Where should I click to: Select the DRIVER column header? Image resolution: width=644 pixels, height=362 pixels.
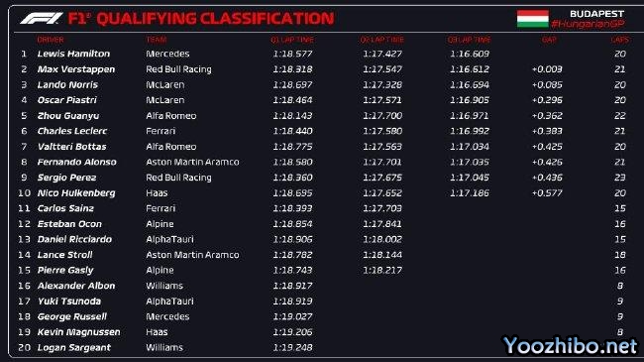coord(51,40)
